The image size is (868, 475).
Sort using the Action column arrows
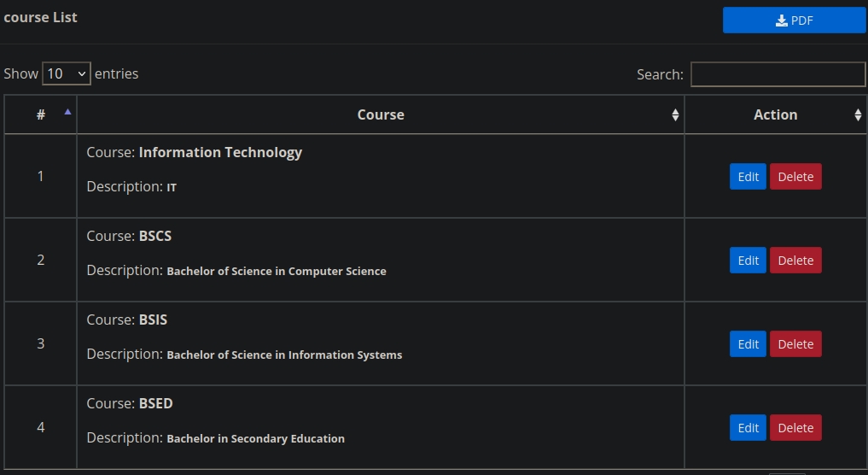click(858, 114)
